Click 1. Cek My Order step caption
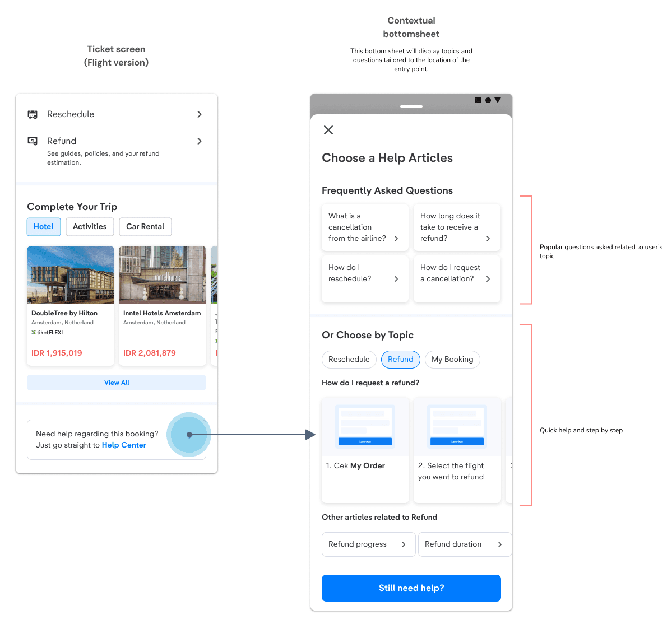This screenshot has width=672, height=624. coord(355,465)
